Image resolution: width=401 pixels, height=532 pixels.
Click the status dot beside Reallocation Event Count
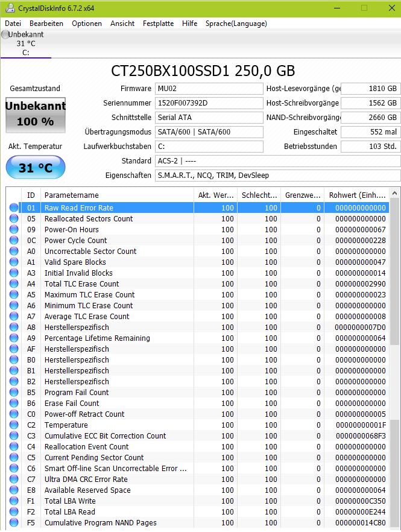coord(14,446)
